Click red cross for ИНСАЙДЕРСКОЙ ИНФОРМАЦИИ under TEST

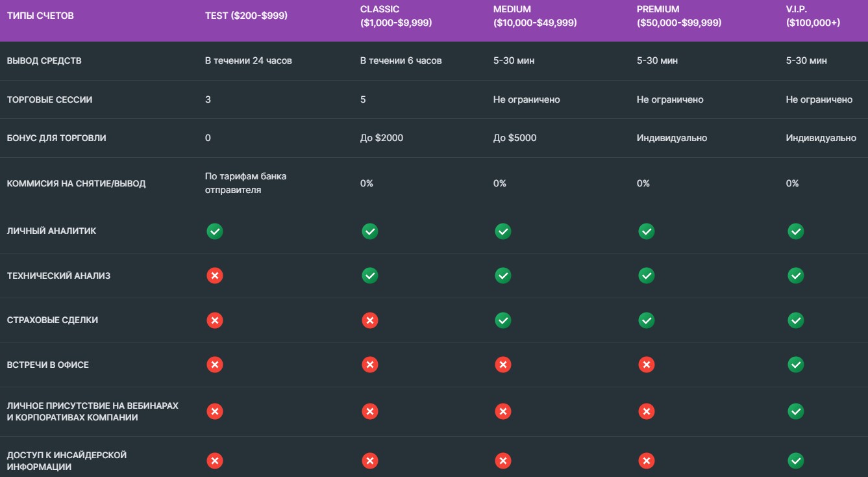215,461
